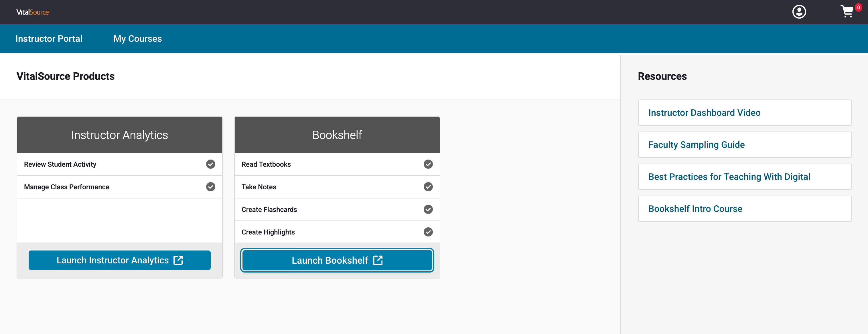Select the Manage Class Performance text
Screen dimensions: 868x334
coord(67,187)
